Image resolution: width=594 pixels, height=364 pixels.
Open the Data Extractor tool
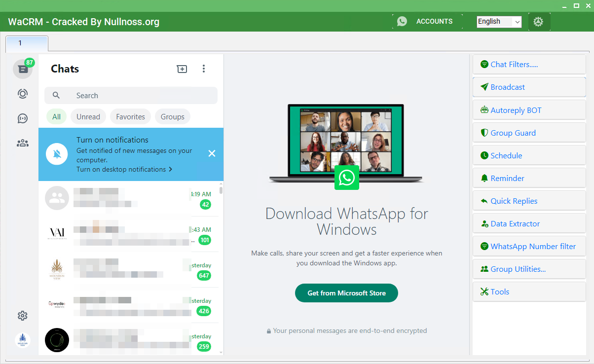pos(529,223)
